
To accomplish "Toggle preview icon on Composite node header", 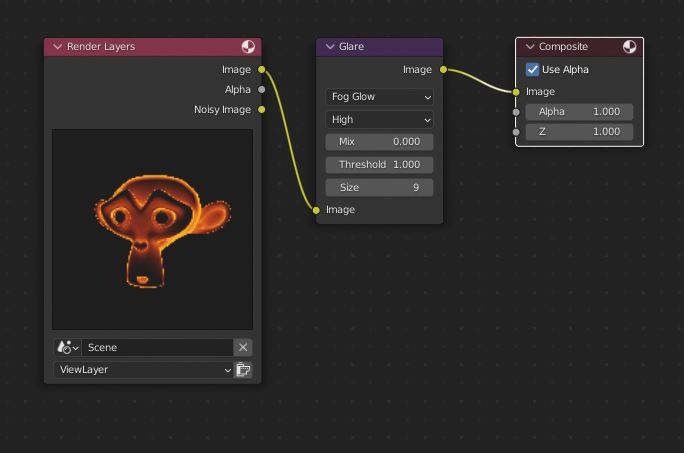I will pyautogui.click(x=629, y=47).
